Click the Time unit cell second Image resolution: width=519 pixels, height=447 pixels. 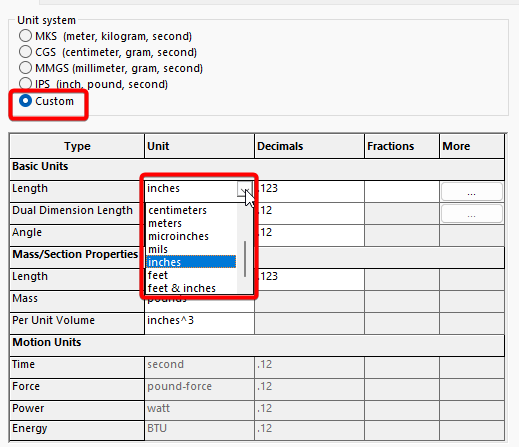(199, 367)
